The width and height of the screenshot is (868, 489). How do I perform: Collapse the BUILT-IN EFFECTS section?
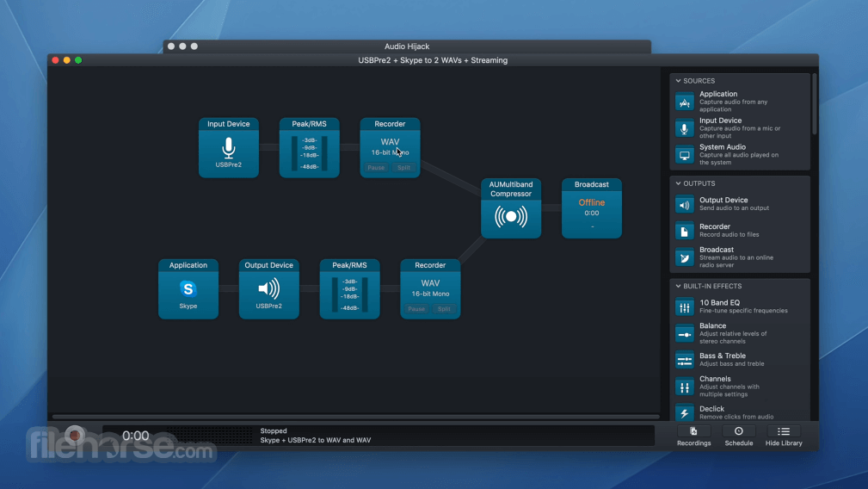point(678,287)
